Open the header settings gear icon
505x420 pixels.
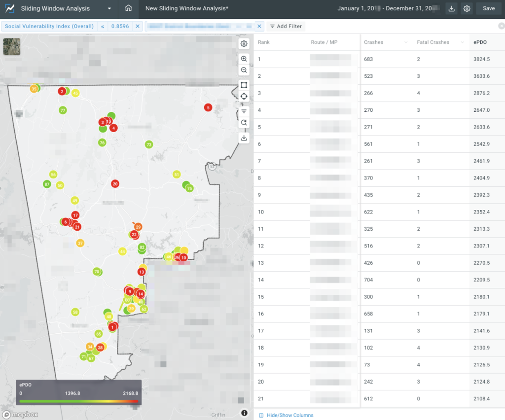[467, 8]
